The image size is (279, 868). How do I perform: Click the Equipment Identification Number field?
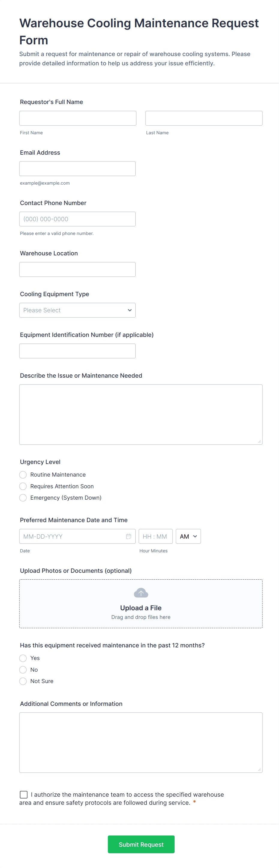tap(77, 351)
